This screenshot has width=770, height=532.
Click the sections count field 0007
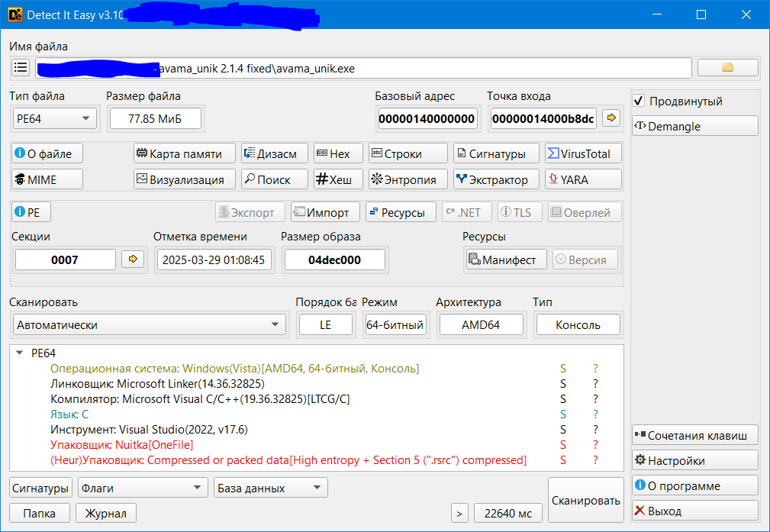[66, 260]
